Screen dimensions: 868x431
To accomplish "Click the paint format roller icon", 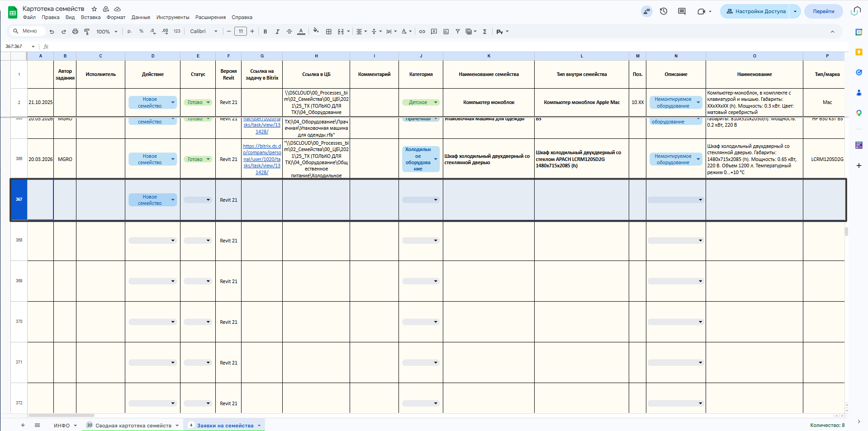I will [87, 32].
